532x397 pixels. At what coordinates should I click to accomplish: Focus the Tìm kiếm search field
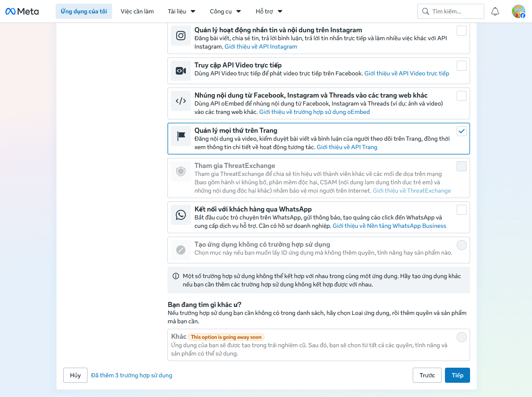coord(451,11)
